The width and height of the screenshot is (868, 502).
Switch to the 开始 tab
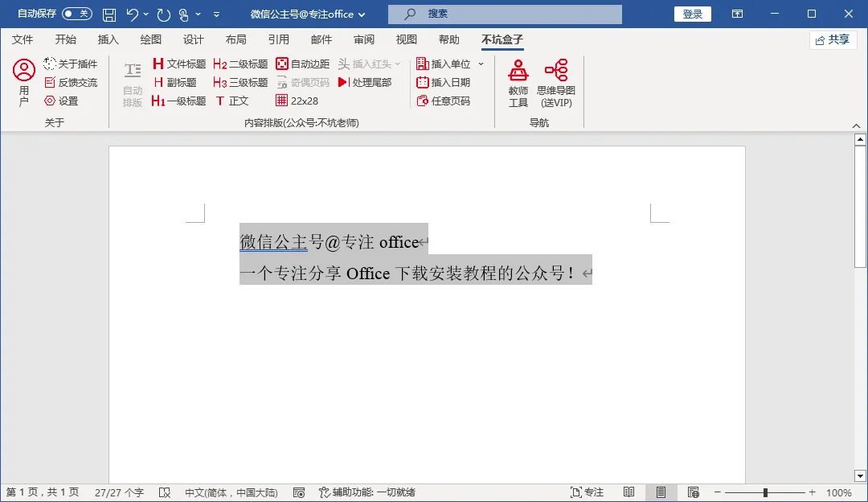[x=65, y=39]
